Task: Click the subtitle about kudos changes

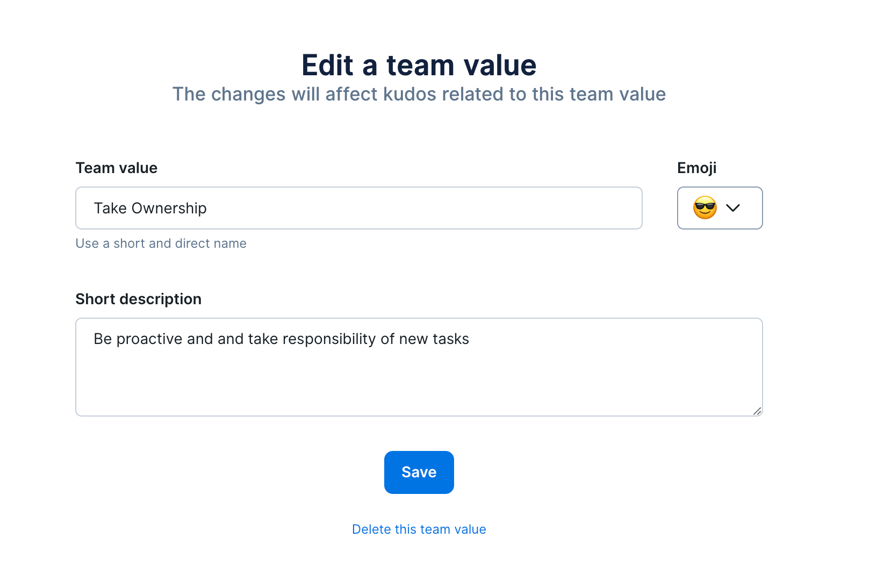Action: [419, 95]
